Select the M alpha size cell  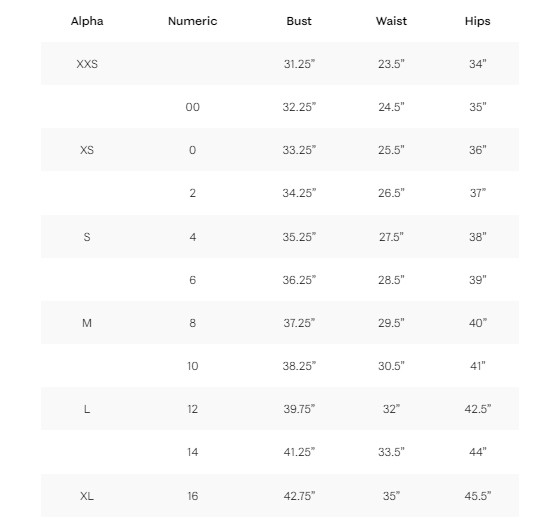coord(87,323)
